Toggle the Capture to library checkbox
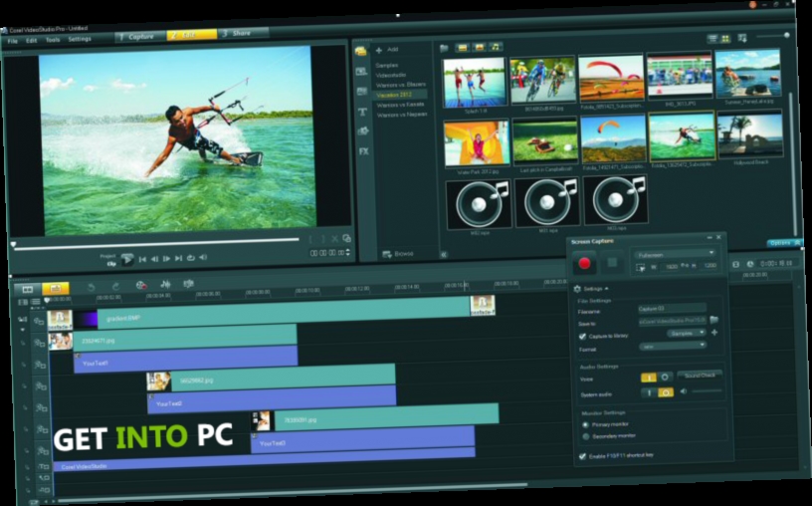The height and width of the screenshot is (506, 812). point(582,337)
